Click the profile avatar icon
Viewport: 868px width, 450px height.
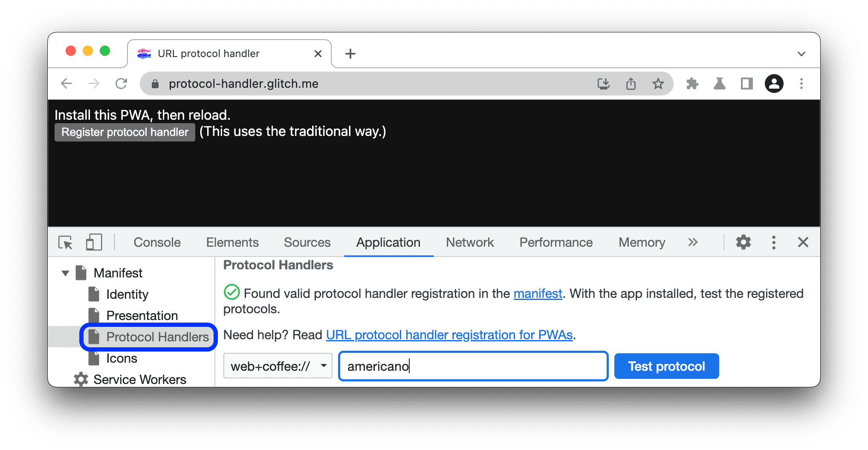(x=774, y=84)
